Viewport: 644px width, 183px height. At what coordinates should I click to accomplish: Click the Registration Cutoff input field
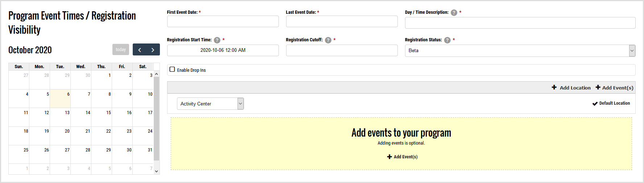coord(342,50)
